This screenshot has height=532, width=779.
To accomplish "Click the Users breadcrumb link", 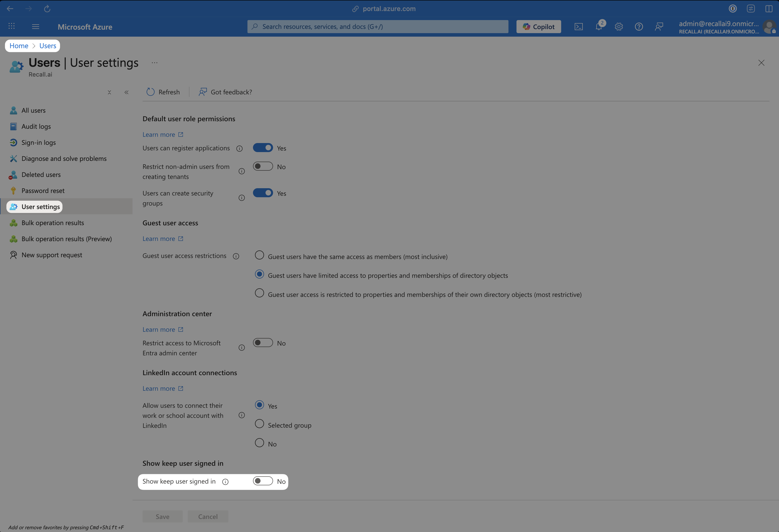I will click(x=48, y=46).
